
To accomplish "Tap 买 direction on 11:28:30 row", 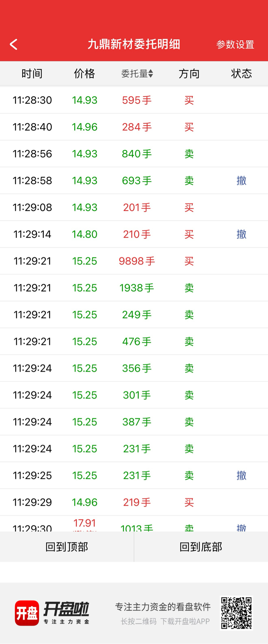I will coord(189,100).
